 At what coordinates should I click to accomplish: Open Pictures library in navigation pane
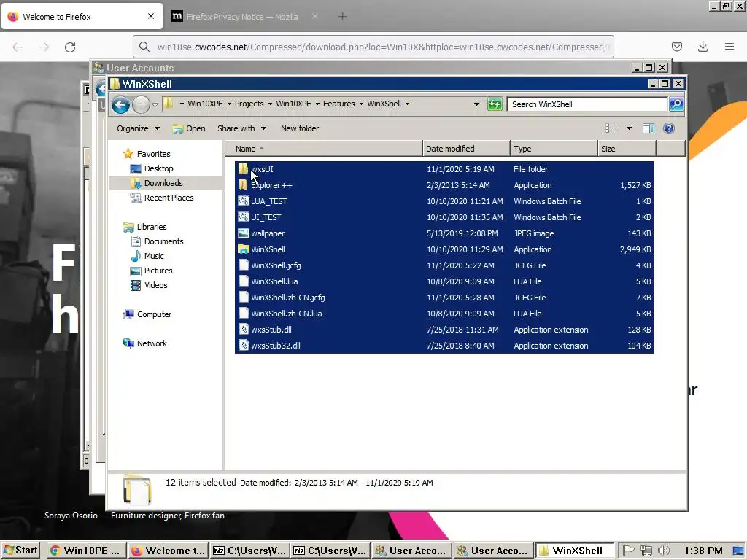pos(158,271)
